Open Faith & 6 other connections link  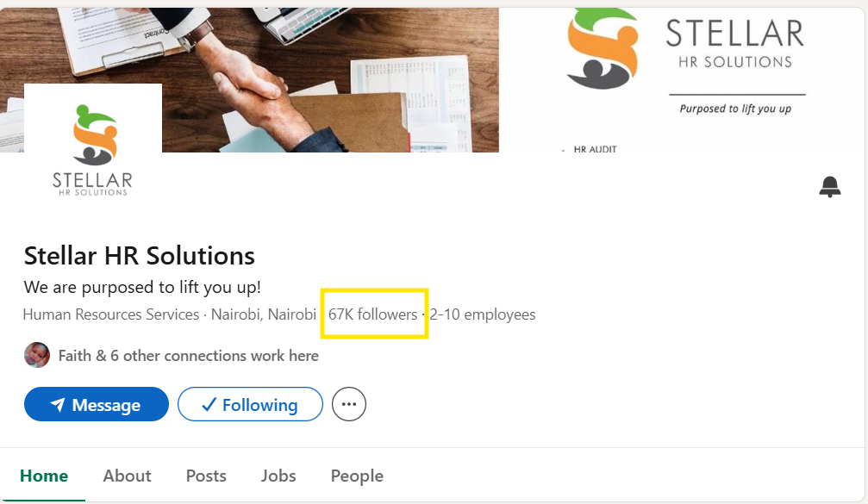pos(188,355)
